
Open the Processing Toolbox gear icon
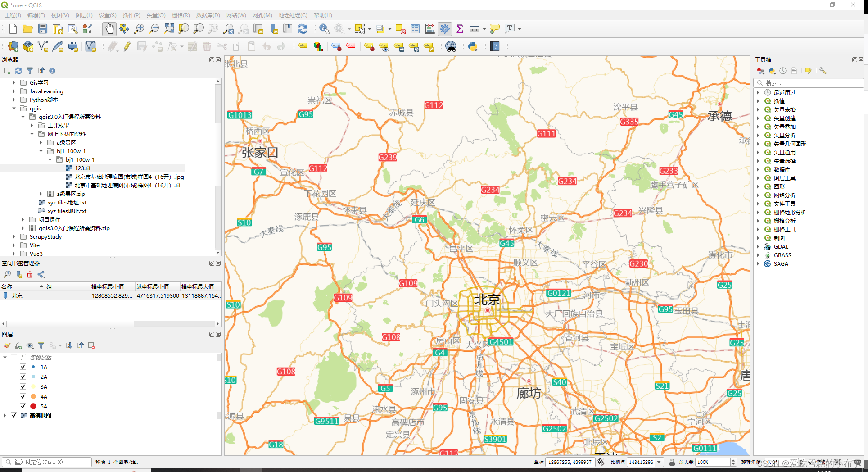click(x=445, y=29)
